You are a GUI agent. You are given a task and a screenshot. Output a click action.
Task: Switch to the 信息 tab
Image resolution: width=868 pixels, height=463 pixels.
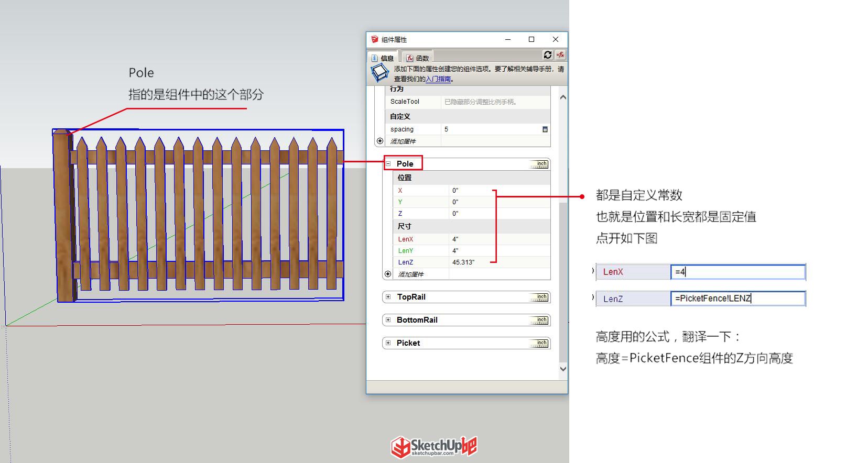(x=383, y=58)
